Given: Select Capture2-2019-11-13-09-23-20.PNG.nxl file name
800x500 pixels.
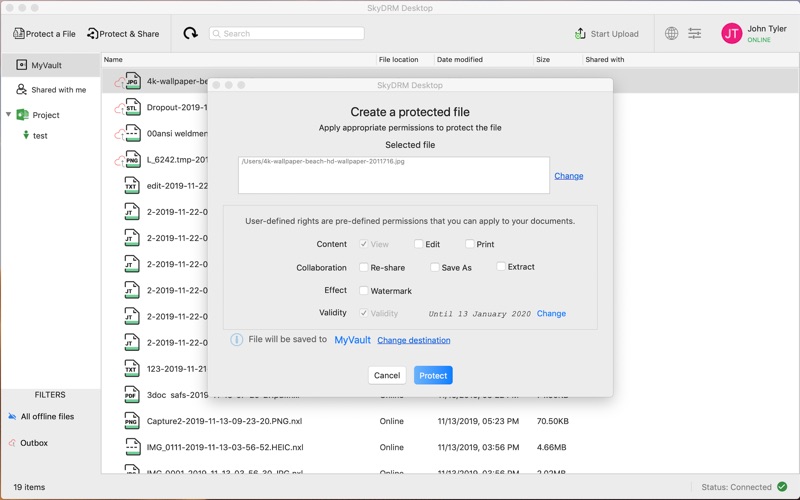Looking at the screenshot, I should click(224, 421).
